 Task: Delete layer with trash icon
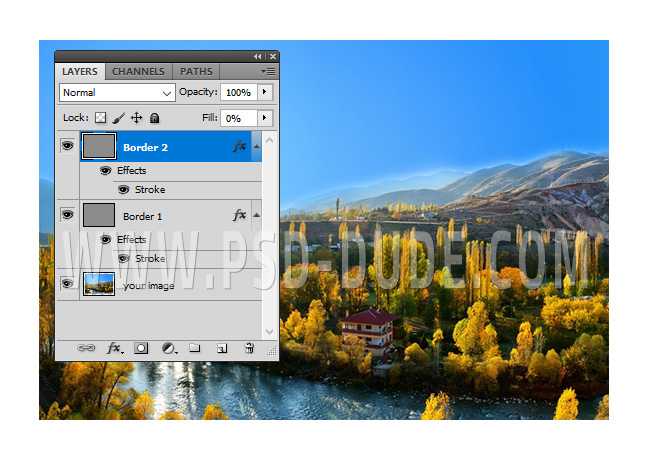[249, 348]
